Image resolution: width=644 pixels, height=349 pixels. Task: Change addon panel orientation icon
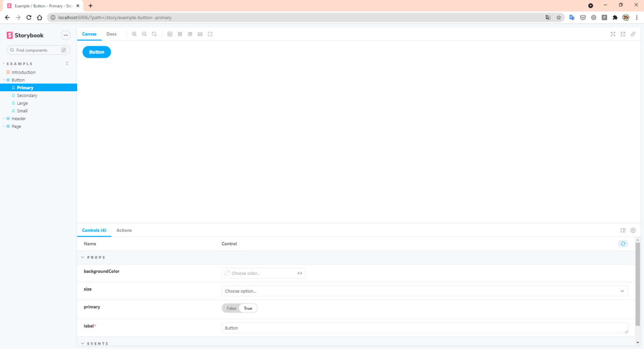pos(623,230)
